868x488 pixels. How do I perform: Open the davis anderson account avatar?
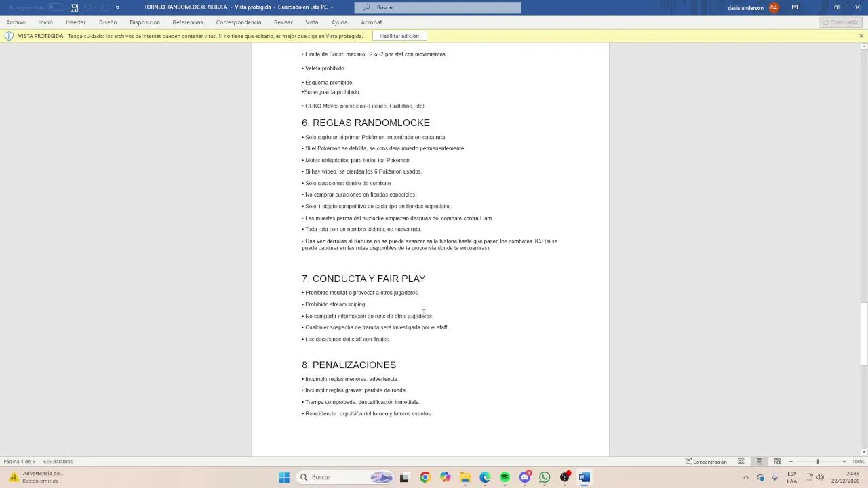point(774,7)
